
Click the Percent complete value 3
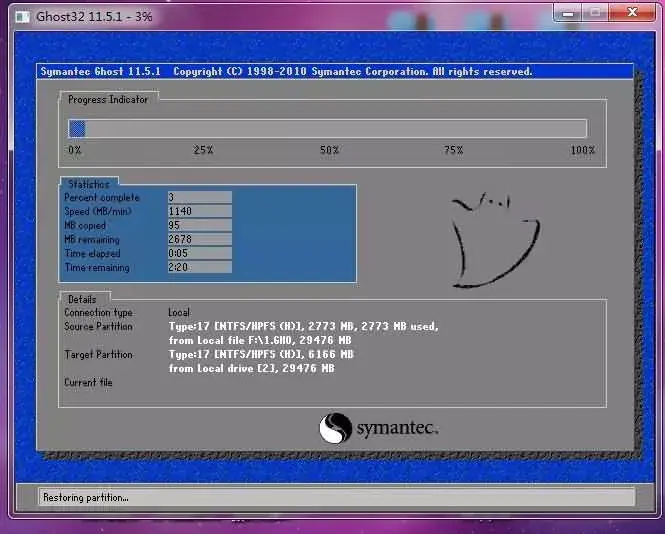(200, 197)
